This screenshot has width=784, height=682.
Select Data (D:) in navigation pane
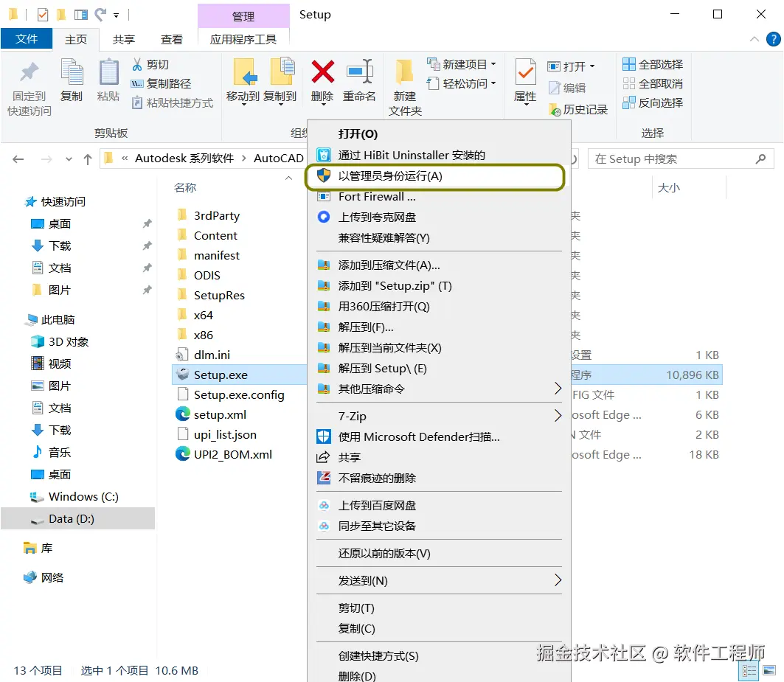(x=78, y=518)
